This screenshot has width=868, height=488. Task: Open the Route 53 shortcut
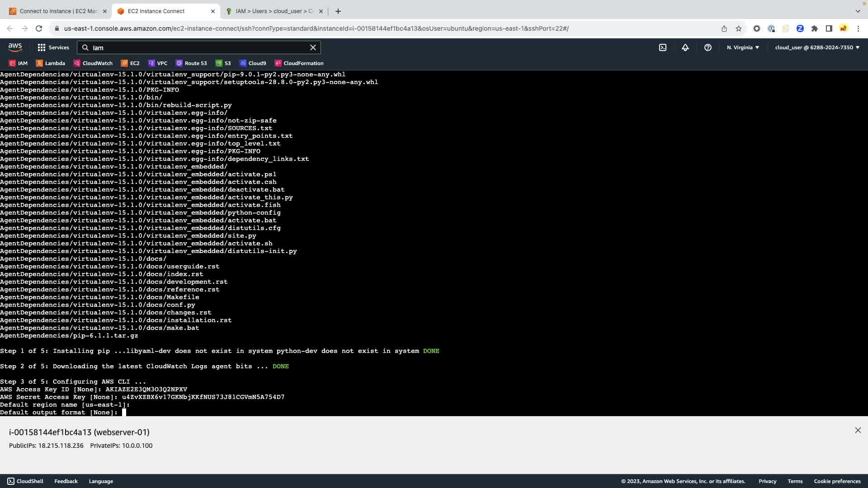(191, 63)
